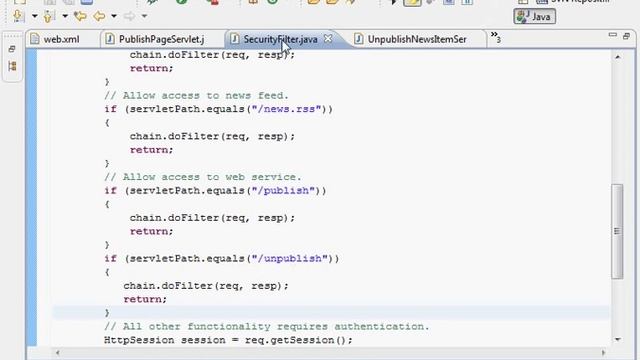This screenshot has width=640, height=360.
Task: Click the PublishPageServlet tab Java icon
Action: click(x=109, y=39)
